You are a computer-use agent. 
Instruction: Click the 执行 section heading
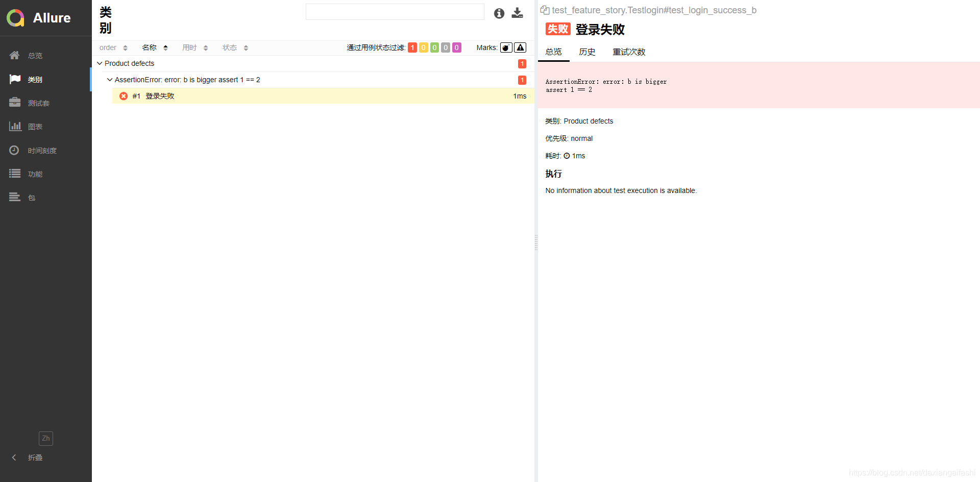(x=553, y=174)
